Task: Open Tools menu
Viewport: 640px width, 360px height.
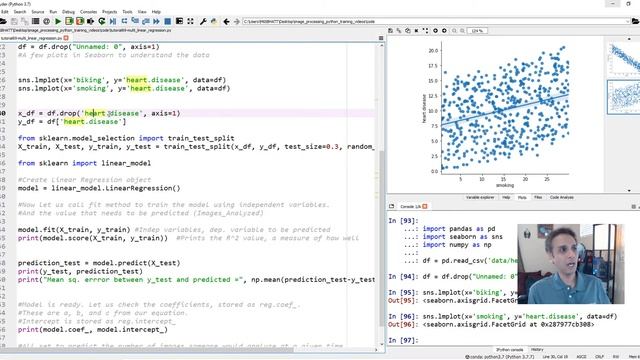Action: coord(127,12)
